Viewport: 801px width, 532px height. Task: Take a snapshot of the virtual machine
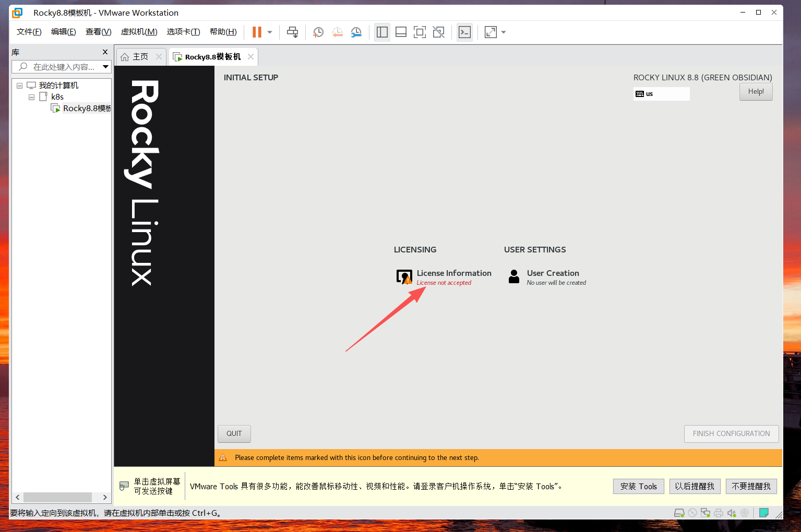[x=318, y=32]
